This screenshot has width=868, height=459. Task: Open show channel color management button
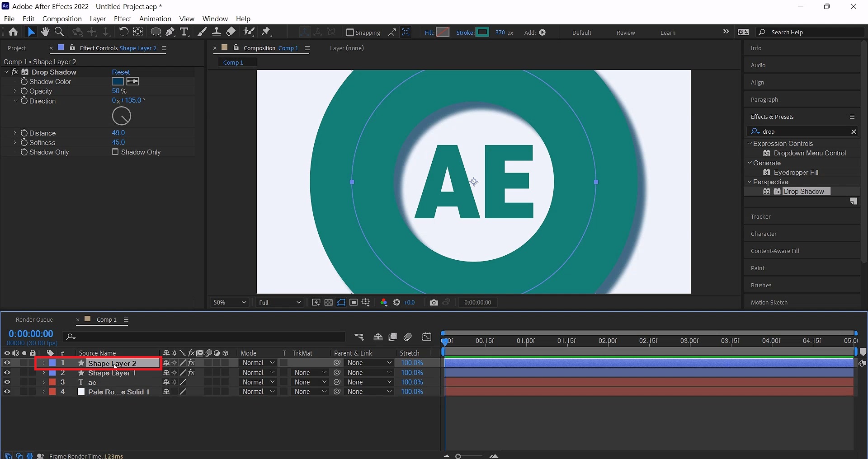point(384,302)
